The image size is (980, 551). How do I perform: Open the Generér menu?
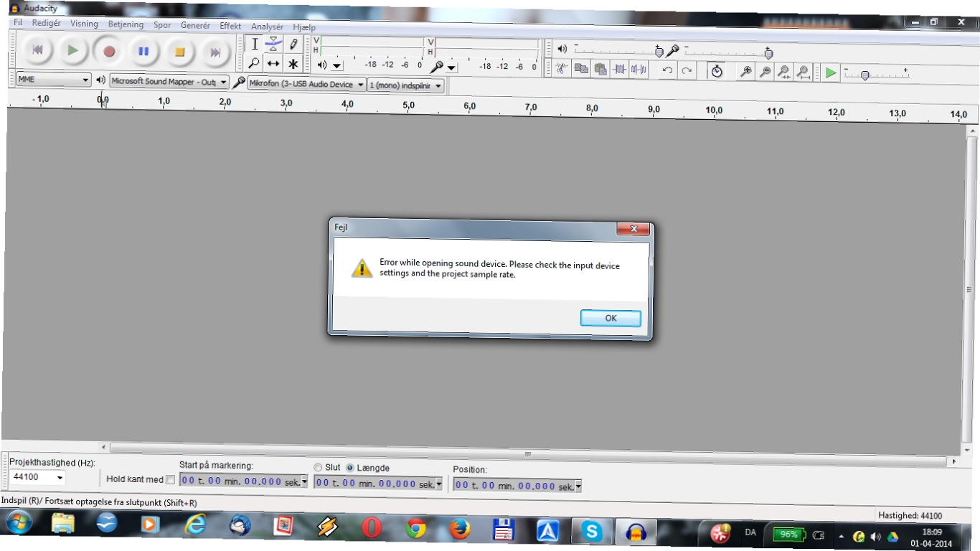click(x=195, y=25)
